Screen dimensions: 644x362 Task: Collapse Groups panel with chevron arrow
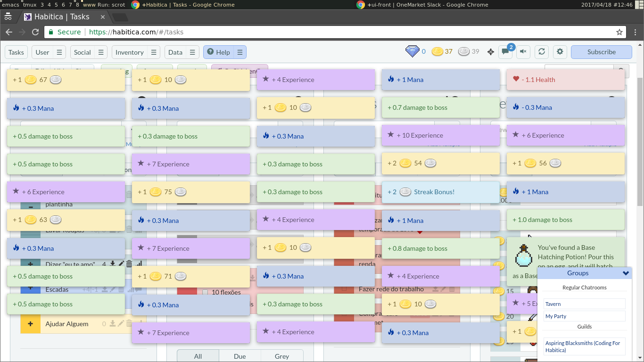626,273
